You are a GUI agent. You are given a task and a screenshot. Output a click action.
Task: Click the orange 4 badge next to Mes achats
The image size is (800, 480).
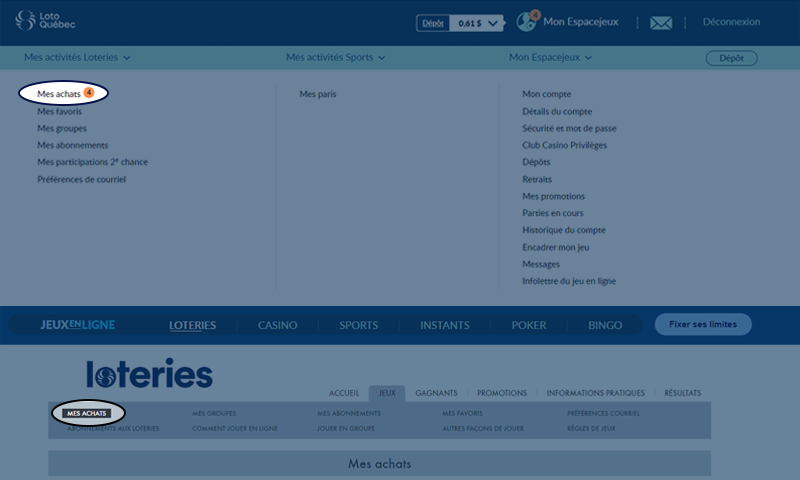(89, 92)
